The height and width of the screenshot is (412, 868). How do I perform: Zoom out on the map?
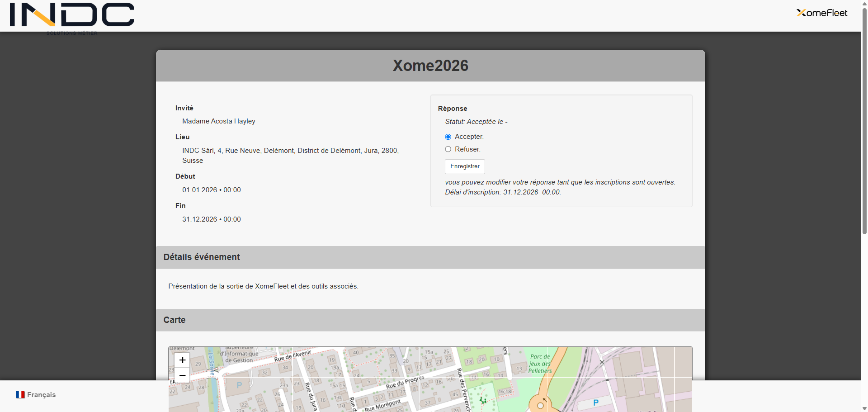(x=182, y=375)
